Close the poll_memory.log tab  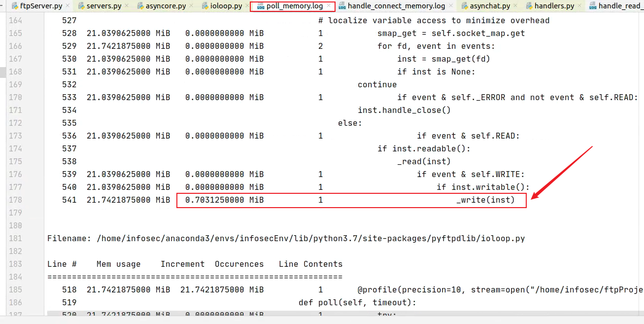tap(330, 6)
